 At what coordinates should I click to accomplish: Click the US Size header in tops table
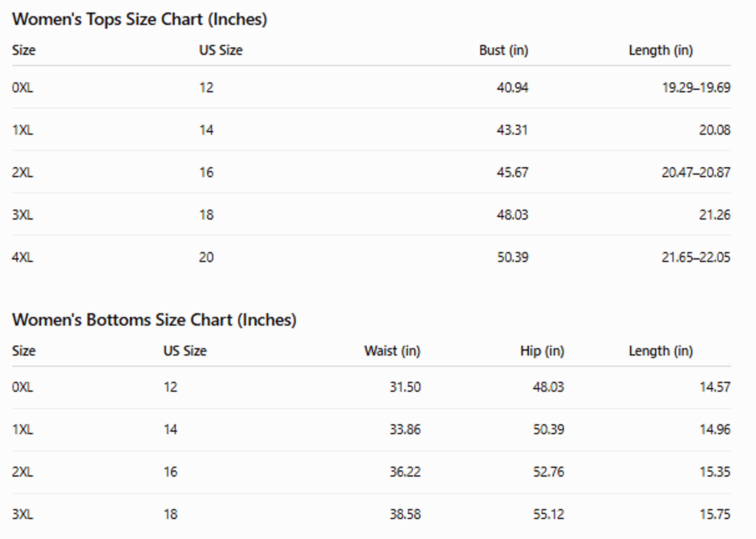click(220, 50)
